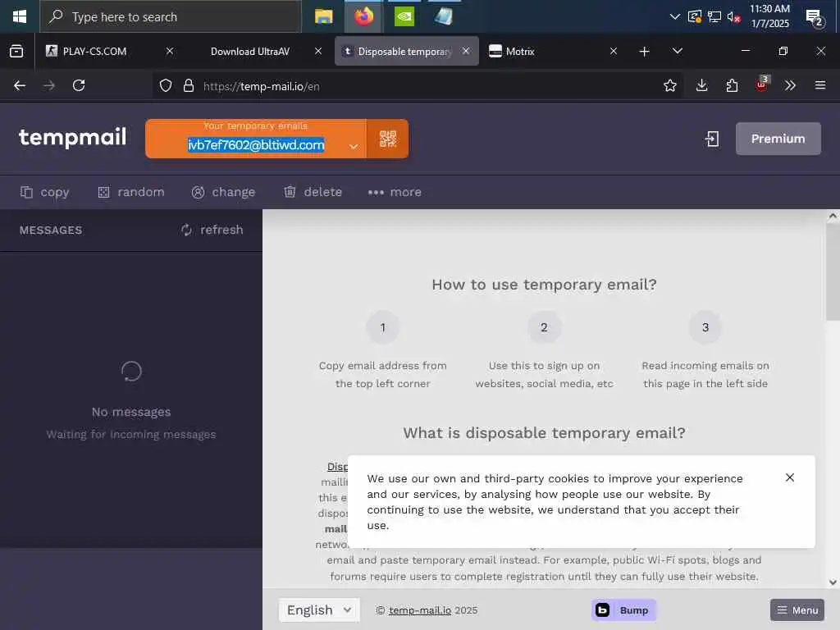Click the copy email icon in toolbar
Screen dimensions: 840x630
tap(26, 192)
